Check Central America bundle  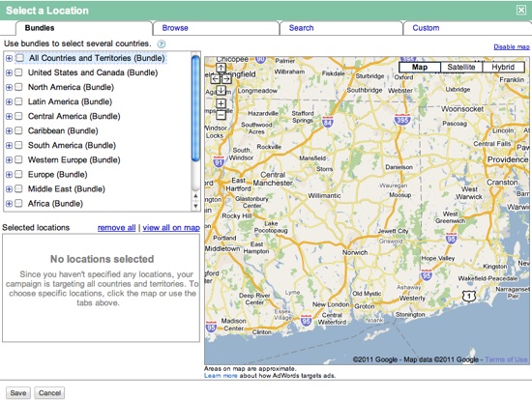pyautogui.click(x=18, y=116)
